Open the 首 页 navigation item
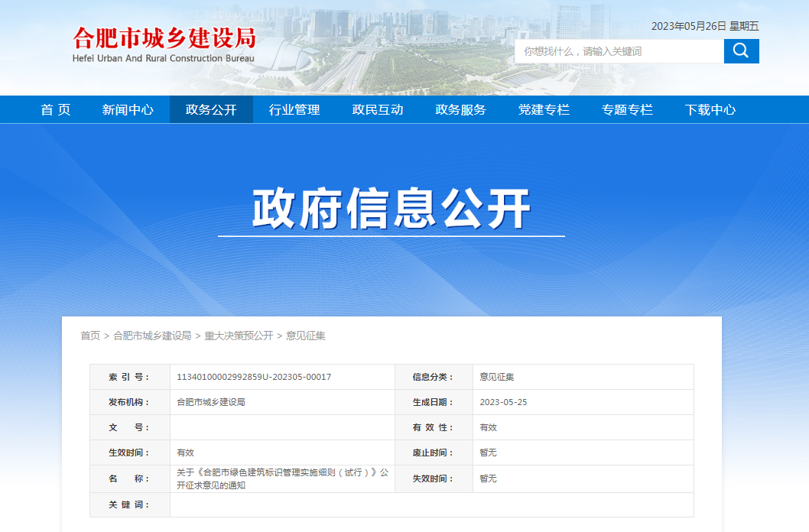The height and width of the screenshot is (532, 809). click(56, 109)
